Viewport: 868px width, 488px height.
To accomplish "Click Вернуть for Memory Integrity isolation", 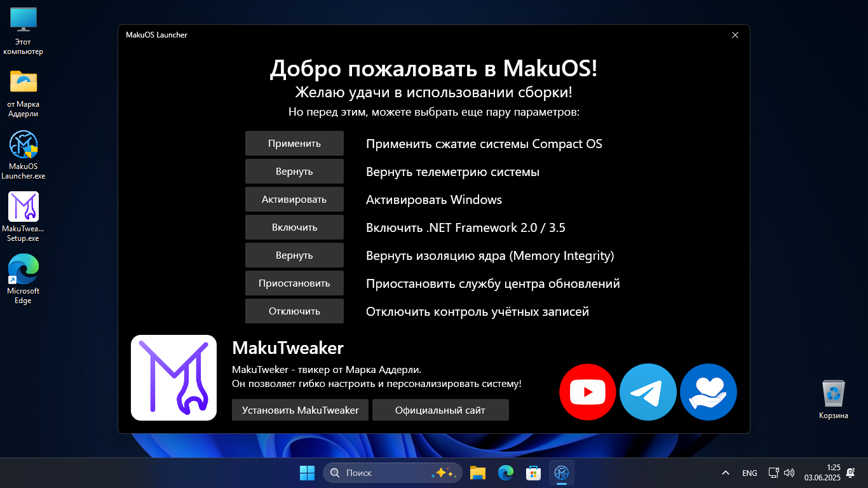I will [x=294, y=255].
